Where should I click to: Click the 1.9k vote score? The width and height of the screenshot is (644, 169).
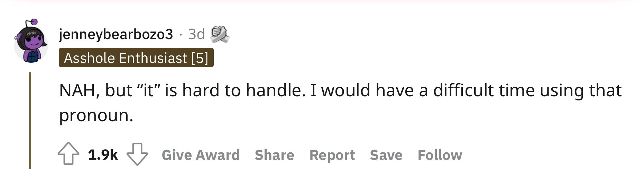tap(103, 154)
